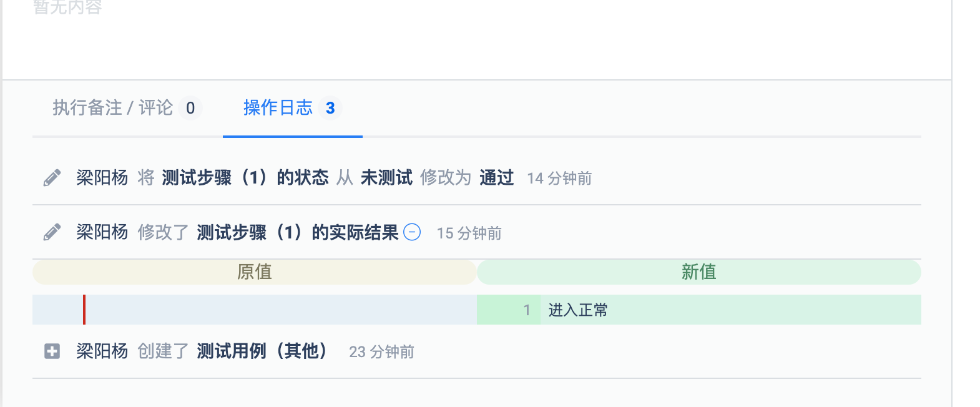Collapse the 实际结果 diff with the minus circle
The height and width of the screenshot is (407, 980).
[x=412, y=232]
